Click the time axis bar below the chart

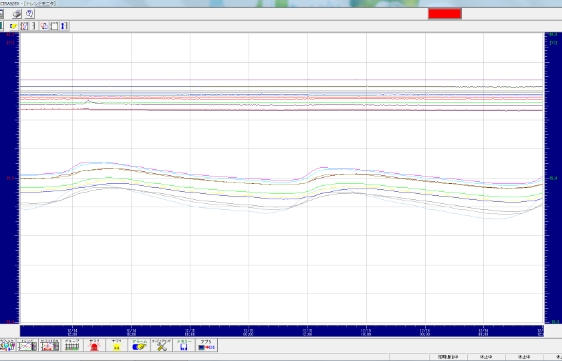click(282, 331)
